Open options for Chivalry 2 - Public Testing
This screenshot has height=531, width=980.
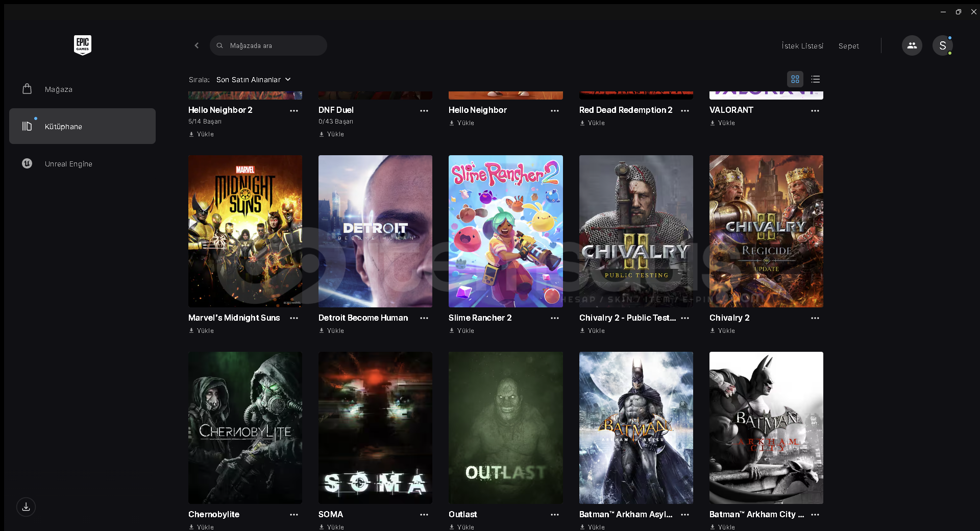[685, 318]
